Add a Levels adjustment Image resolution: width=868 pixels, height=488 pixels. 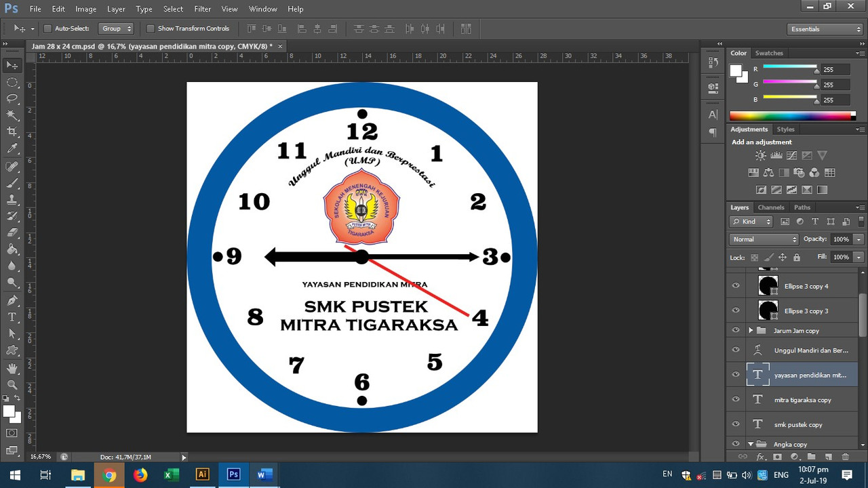pyautogui.click(x=776, y=156)
